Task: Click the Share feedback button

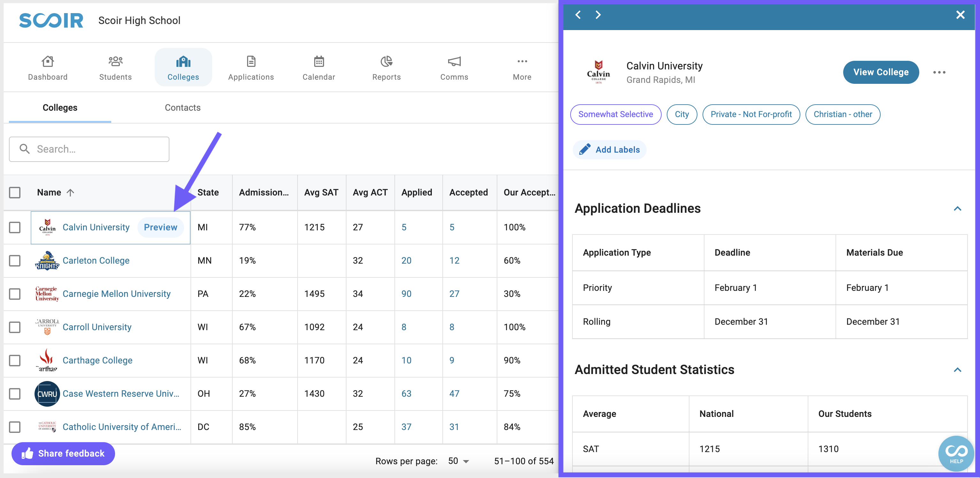Action: [x=63, y=453]
